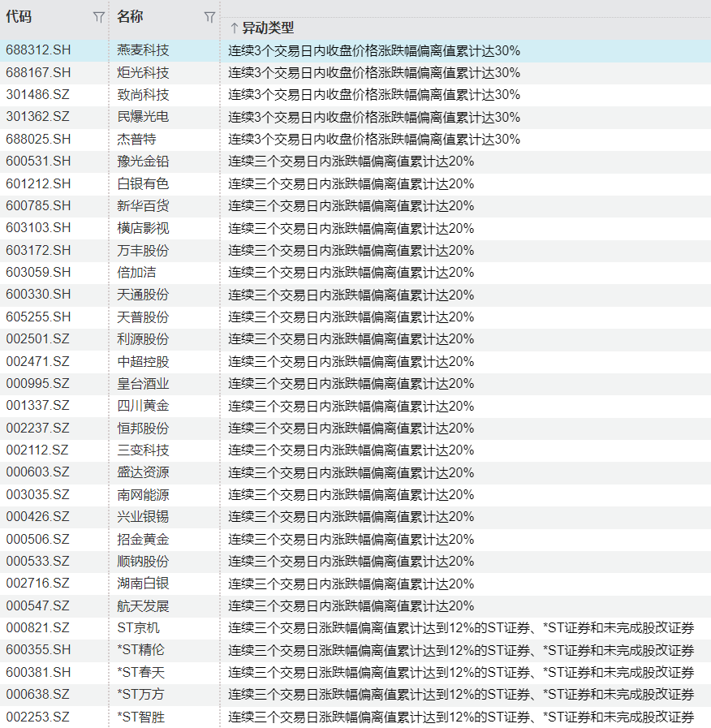Click the sort arrow beside 异动类型

coord(234,28)
